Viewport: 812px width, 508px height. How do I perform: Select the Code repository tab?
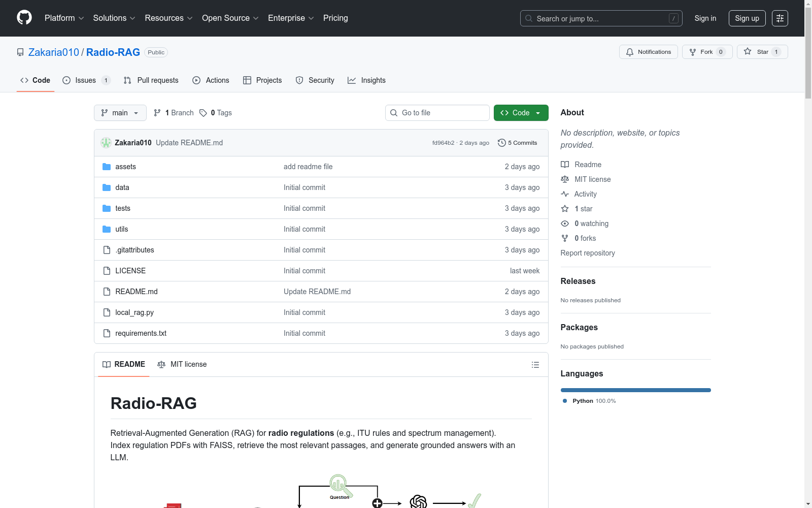[x=36, y=80]
